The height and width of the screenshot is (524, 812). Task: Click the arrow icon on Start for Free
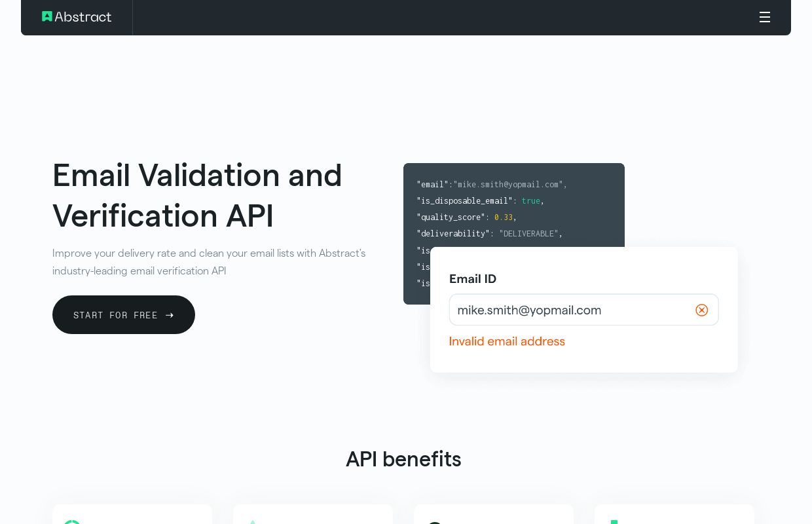pos(170,315)
